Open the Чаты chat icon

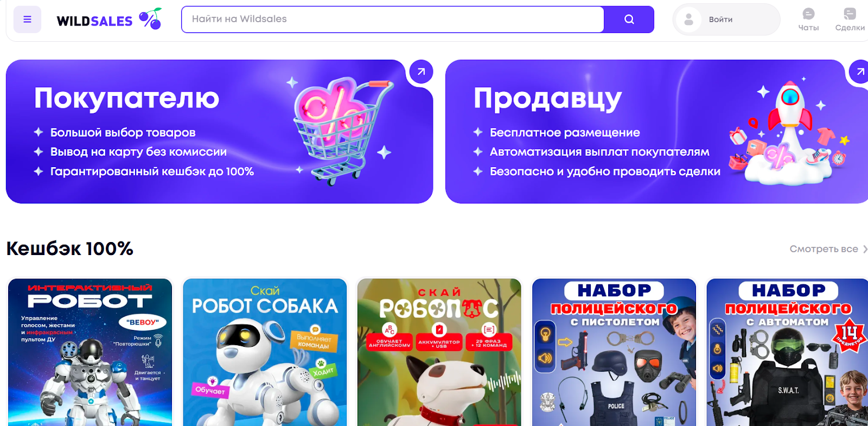point(808,20)
